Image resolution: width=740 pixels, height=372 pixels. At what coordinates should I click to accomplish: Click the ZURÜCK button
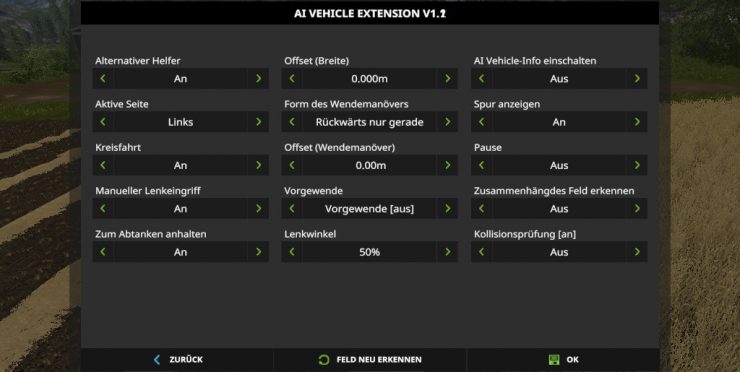click(x=177, y=360)
